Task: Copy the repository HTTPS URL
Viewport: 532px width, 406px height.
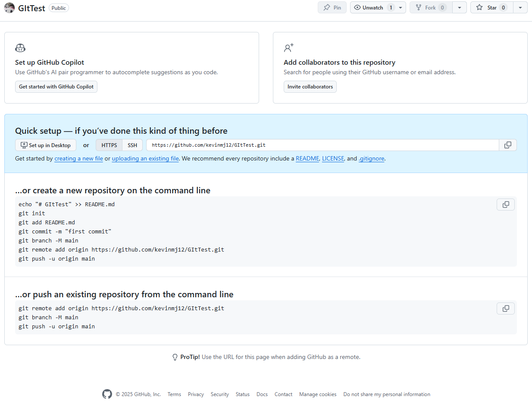Action: tap(508, 145)
